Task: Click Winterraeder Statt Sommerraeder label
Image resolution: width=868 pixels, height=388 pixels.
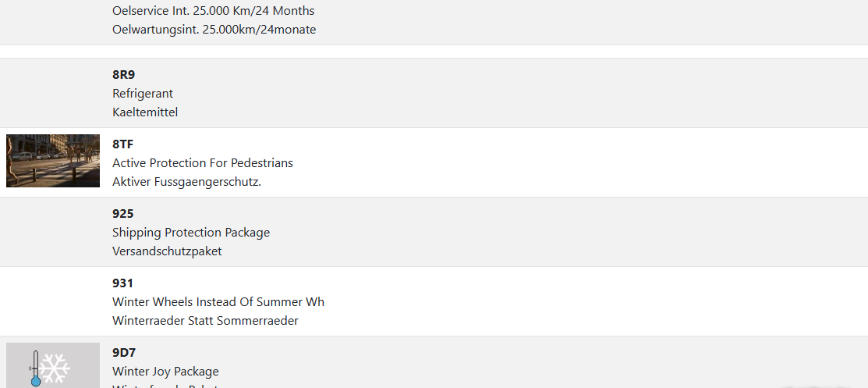Action: [x=205, y=320]
